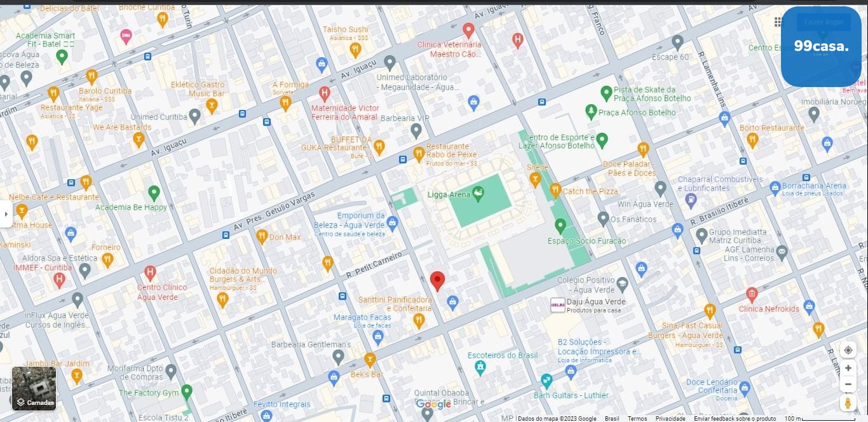Open Colégio Positivo school marker

tap(622, 283)
